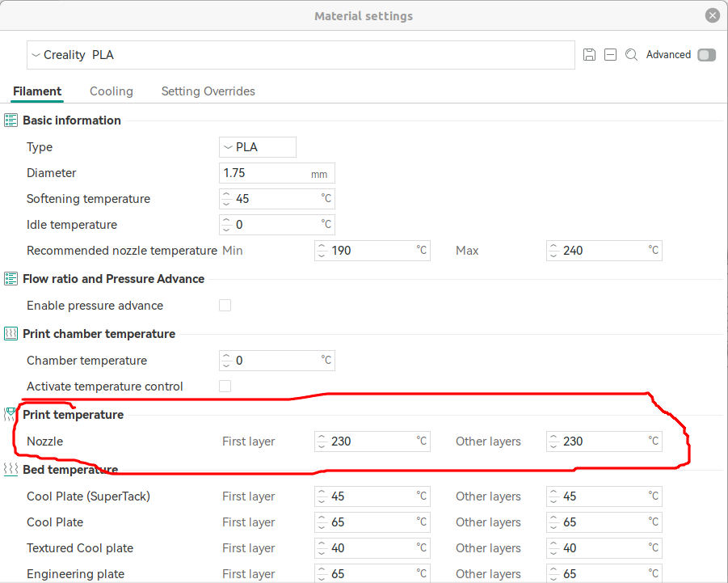The width and height of the screenshot is (728, 583).
Task: Click the Print temperature section icon
Action: pyautogui.click(x=11, y=415)
